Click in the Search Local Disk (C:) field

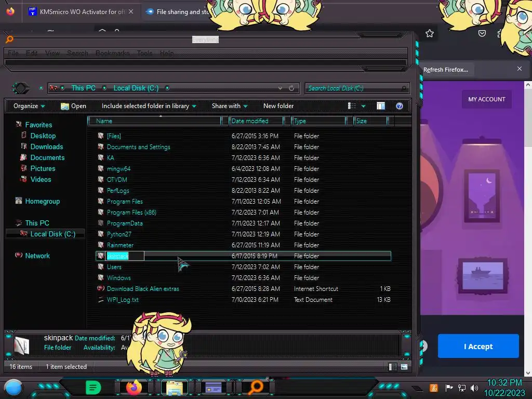point(357,88)
